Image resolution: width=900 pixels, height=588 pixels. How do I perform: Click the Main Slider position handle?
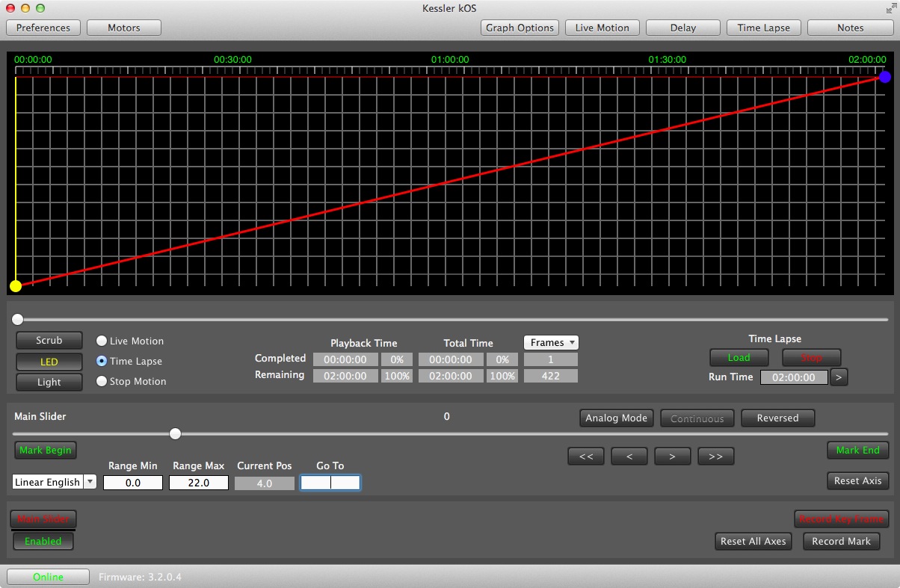tap(175, 433)
